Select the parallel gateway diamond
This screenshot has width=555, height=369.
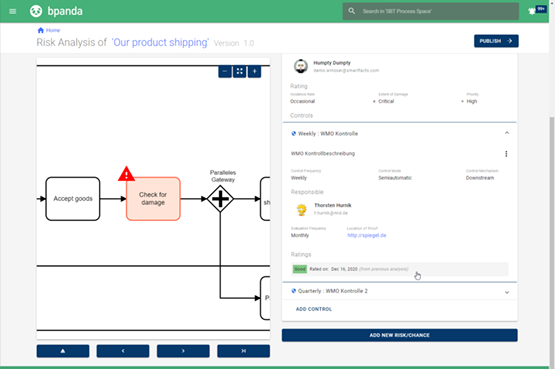coord(220,199)
